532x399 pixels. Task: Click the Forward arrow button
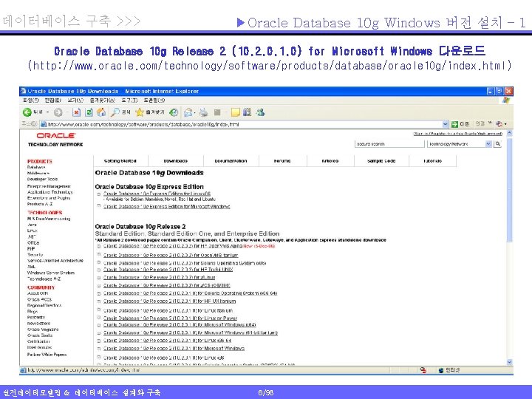pyautogui.click(x=58, y=112)
